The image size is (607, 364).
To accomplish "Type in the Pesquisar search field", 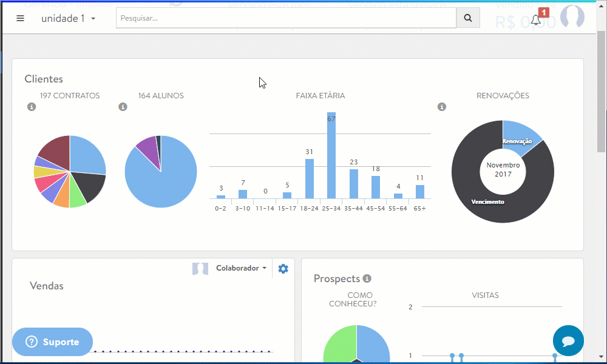I will coord(286,18).
